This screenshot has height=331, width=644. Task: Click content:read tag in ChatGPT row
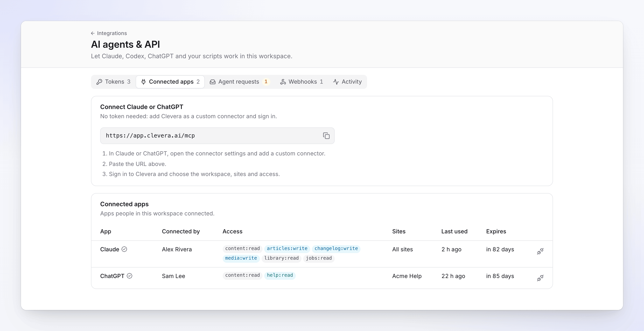[242, 275]
